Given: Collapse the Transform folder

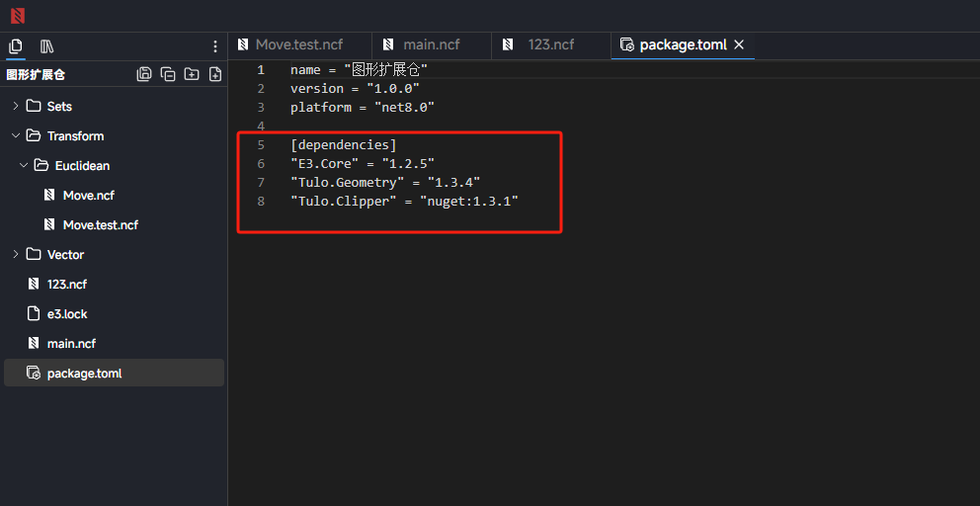Looking at the screenshot, I should click(16, 135).
